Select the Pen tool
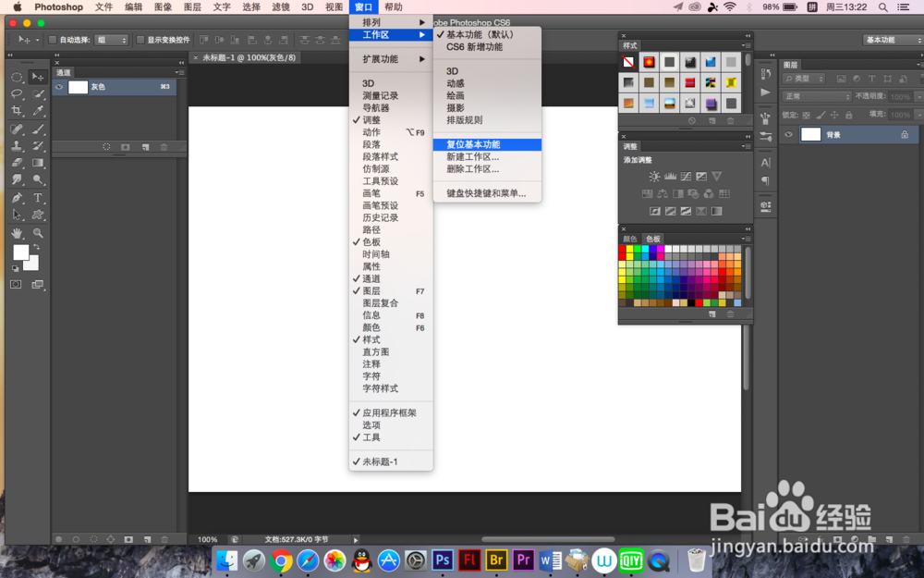Image resolution: width=924 pixels, height=578 pixels. coord(17,198)
